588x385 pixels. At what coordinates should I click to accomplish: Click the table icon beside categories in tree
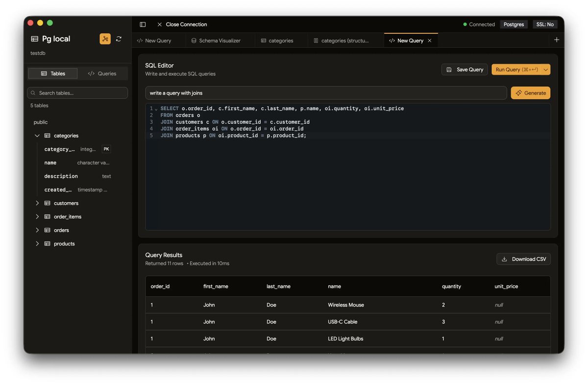(x=48, y=136)
